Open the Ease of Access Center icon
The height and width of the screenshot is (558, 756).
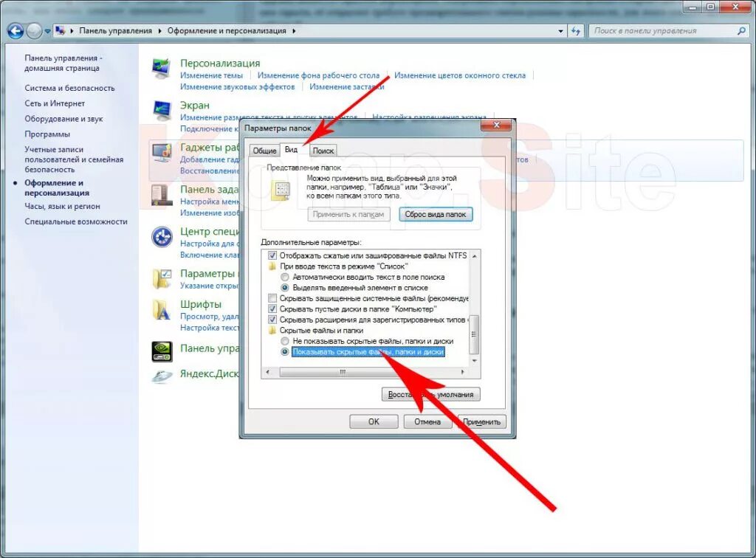[162, 237]
